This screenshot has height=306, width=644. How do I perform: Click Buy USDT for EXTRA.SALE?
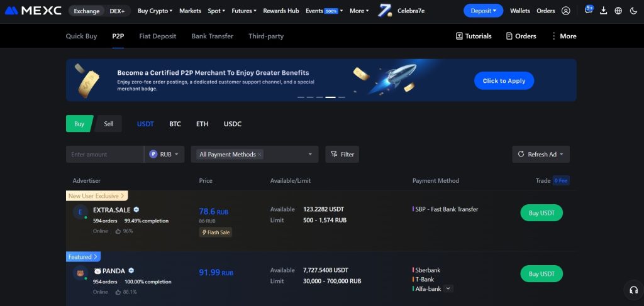(541, 213)
